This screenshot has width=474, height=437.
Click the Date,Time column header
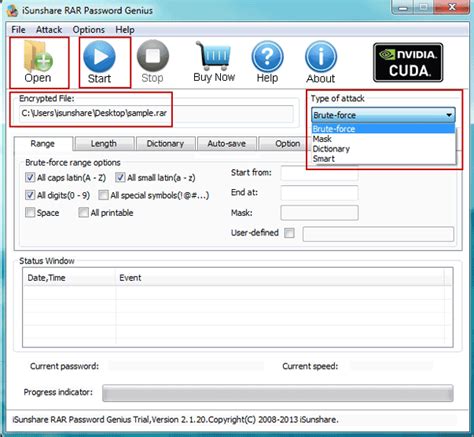pyautogui.click(x=69, y=278)
